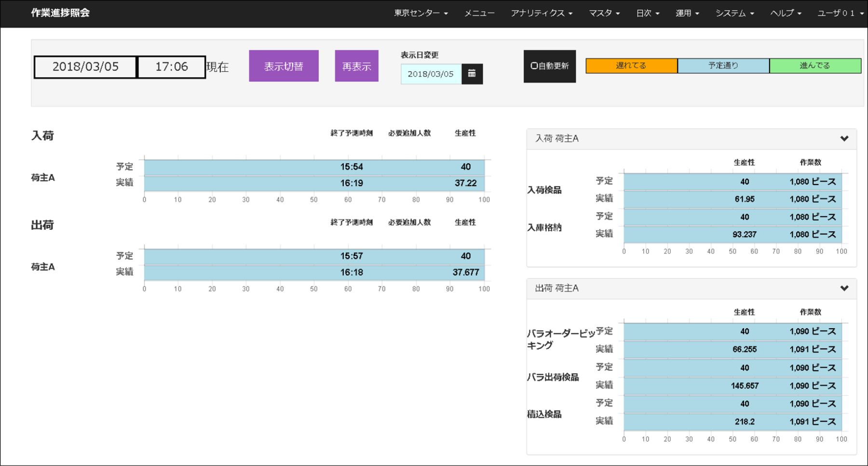The image size is (868, 466).
Task: Open the 運用 menu in navbar
Action: coord(687,13)
